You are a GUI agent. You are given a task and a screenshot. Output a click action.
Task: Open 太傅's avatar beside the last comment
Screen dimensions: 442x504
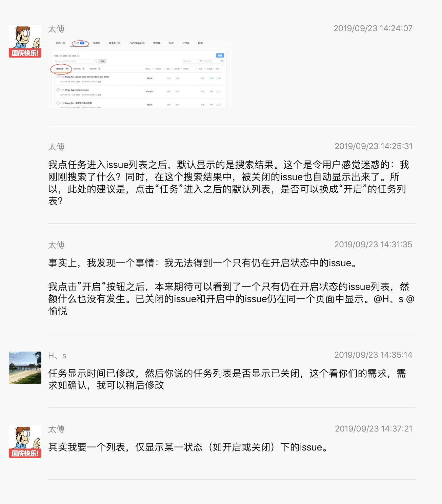coord(25,442)
